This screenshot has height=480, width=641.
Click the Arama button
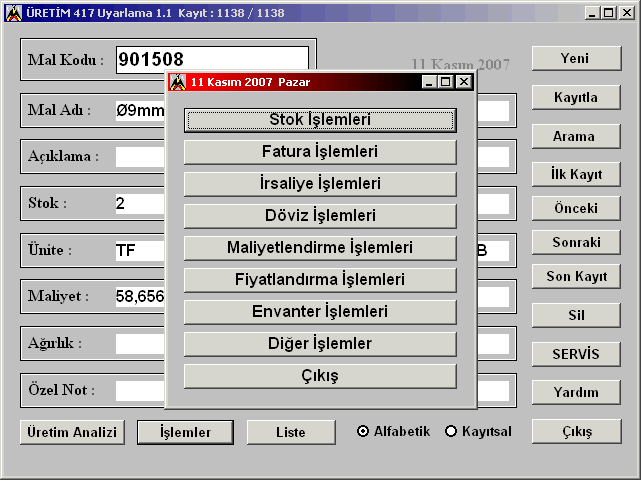click(575, 136)
